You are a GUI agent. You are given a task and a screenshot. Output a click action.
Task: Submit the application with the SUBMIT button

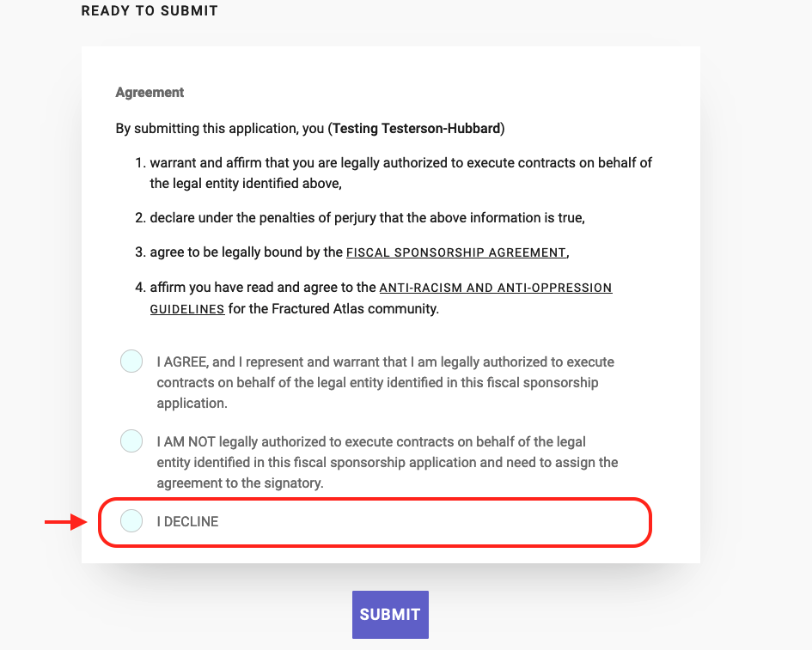pos(390,614)
